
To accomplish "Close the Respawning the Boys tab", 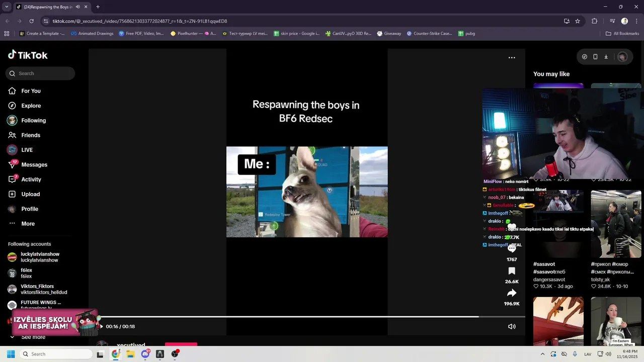I will pos(86,7).
